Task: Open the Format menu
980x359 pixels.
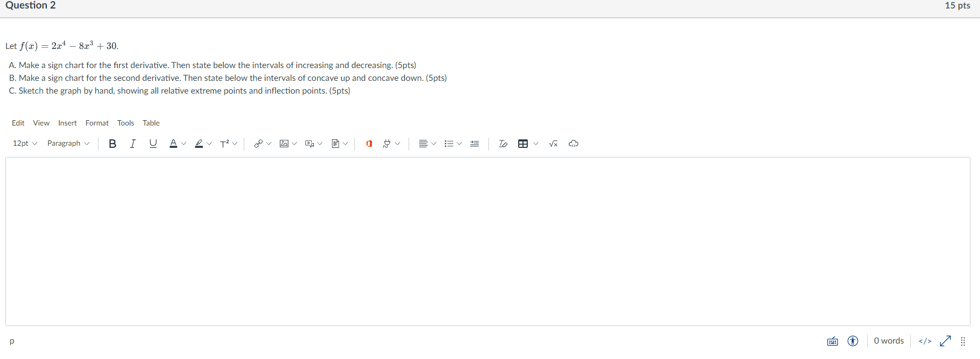Action: pos(97,123)
